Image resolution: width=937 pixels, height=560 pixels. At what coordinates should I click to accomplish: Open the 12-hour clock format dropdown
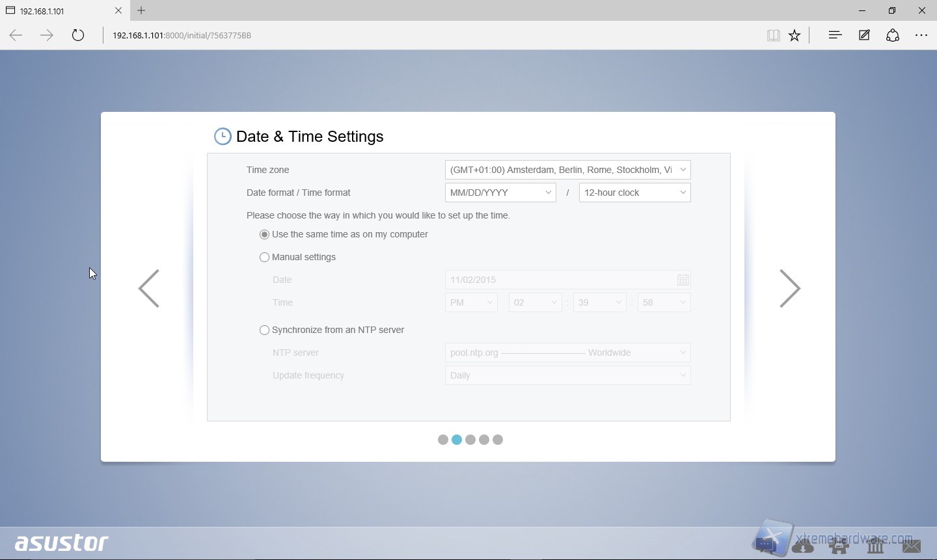[x=634, y=193]
